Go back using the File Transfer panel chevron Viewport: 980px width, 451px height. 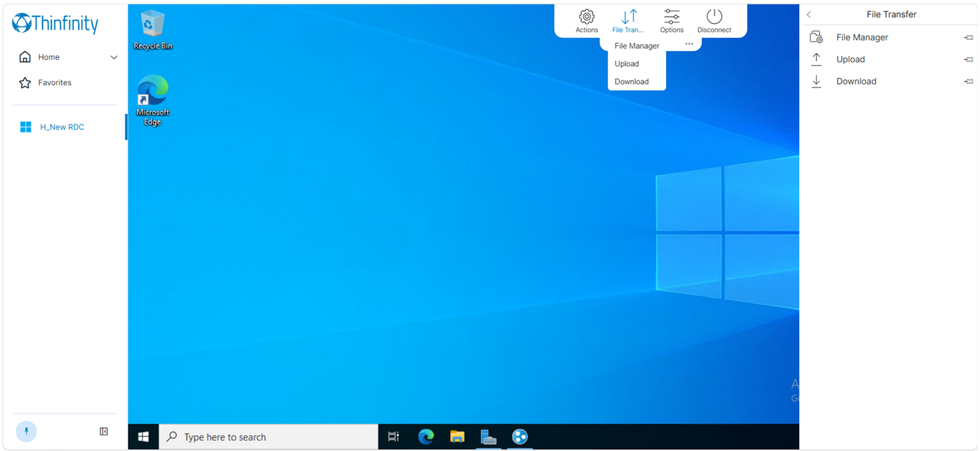tap(809, 14)
